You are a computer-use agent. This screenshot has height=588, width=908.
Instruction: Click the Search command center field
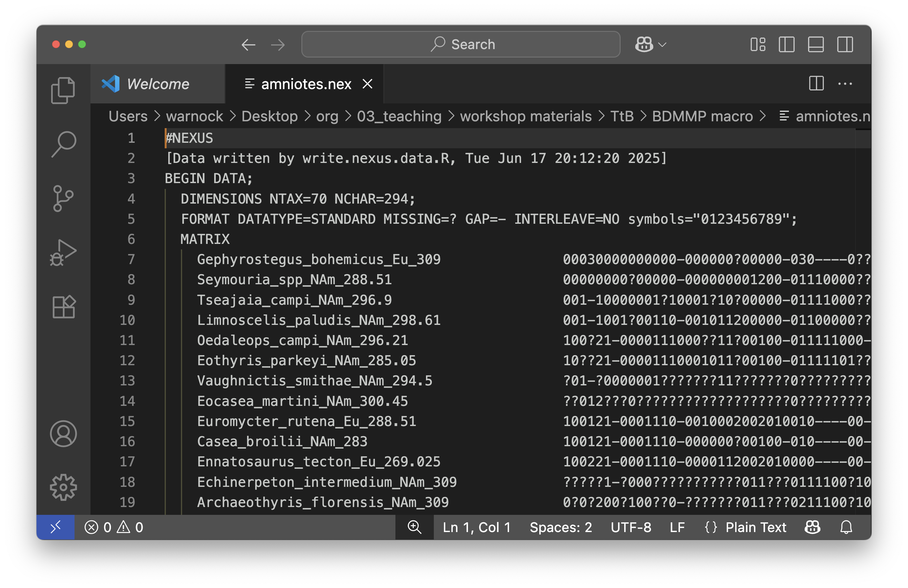click(x=461, y=44)
